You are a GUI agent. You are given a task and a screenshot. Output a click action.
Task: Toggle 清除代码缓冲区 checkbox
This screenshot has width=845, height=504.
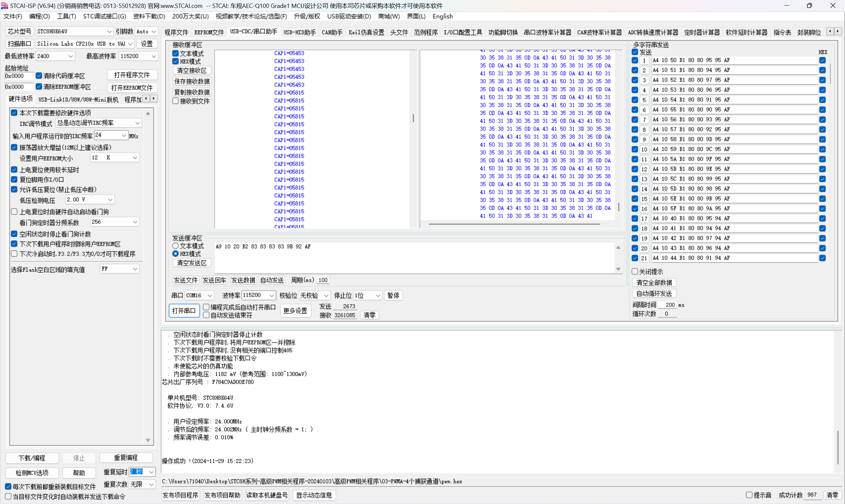pyautogui.click(x=39, y=75)
